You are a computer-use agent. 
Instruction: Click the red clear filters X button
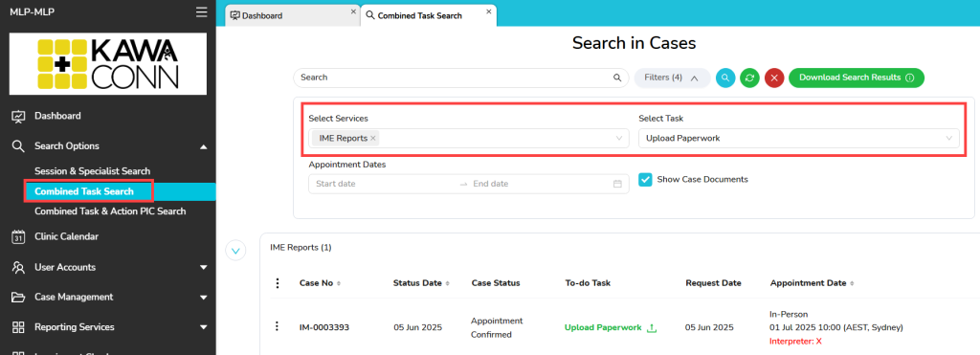[773, 78]
